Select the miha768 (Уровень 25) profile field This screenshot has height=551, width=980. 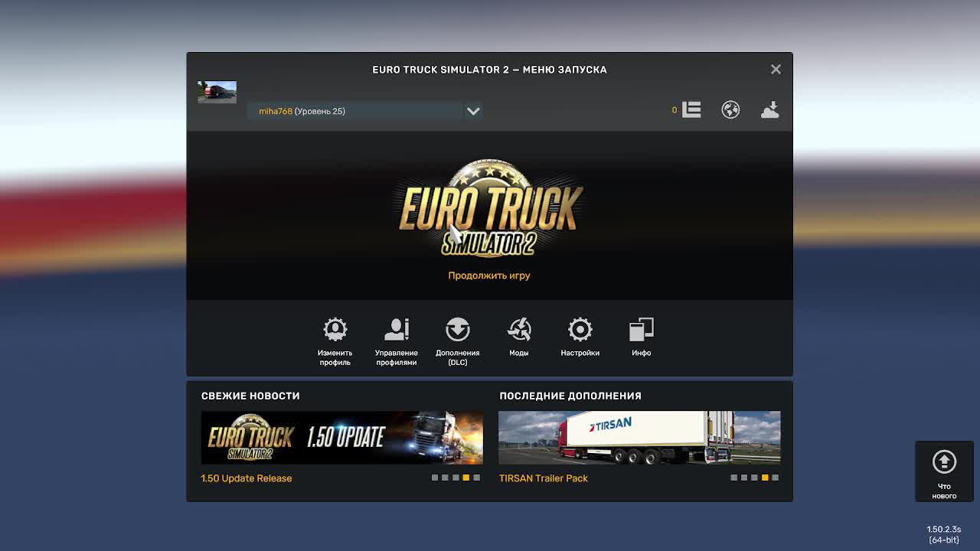pos(355,111)
